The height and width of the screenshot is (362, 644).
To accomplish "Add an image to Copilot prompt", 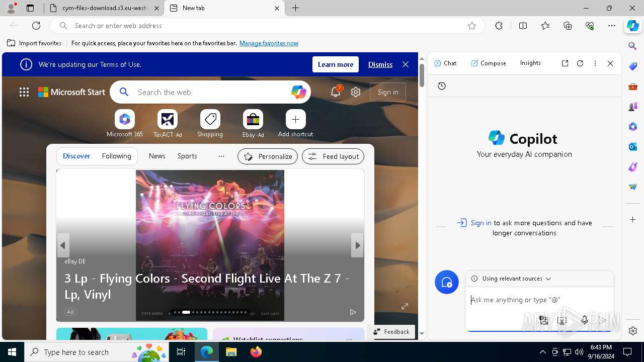I will (x=543, y=320).
